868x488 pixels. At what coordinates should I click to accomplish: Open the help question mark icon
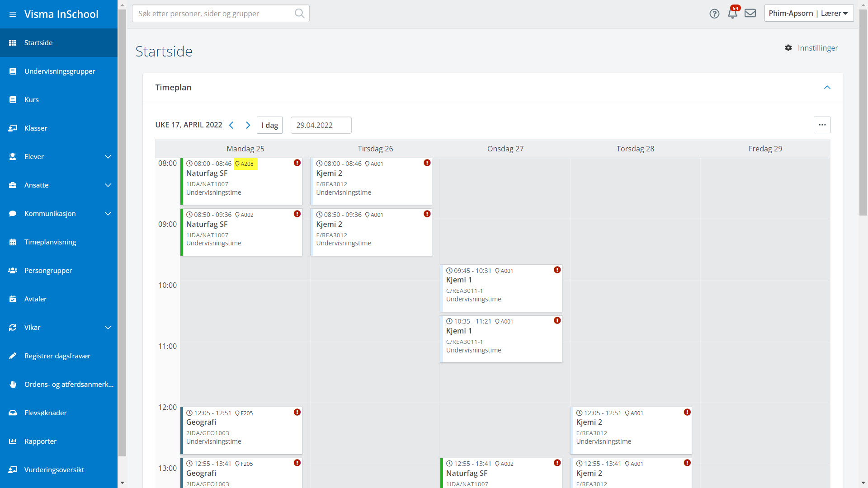point(714,14)
